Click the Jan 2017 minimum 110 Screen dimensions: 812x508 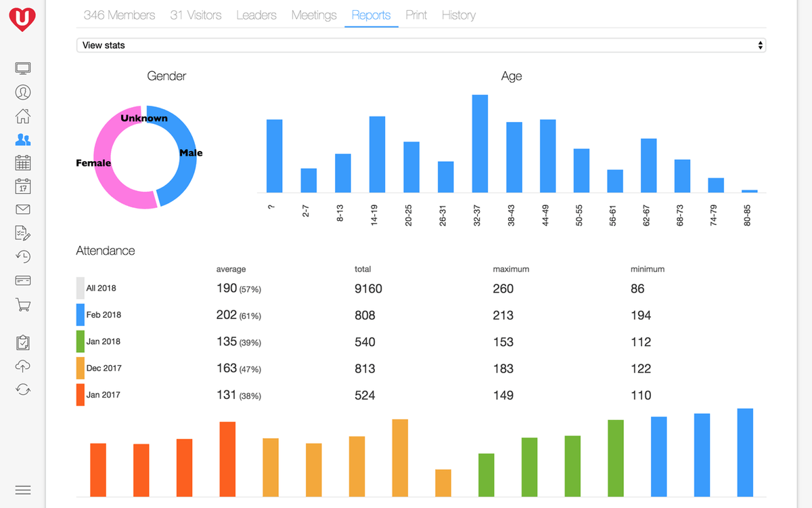point(641,396)
